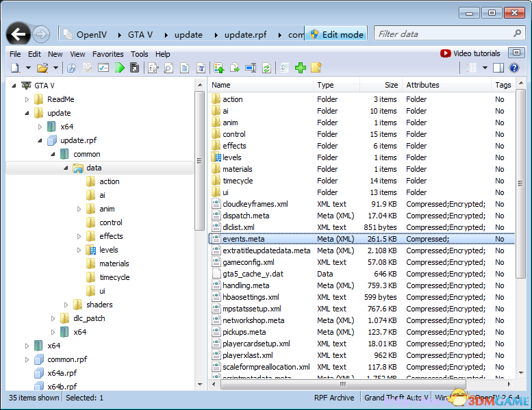Click the forward navigation arrow button
The image size is (532, 410).
(x=41, y=34)
